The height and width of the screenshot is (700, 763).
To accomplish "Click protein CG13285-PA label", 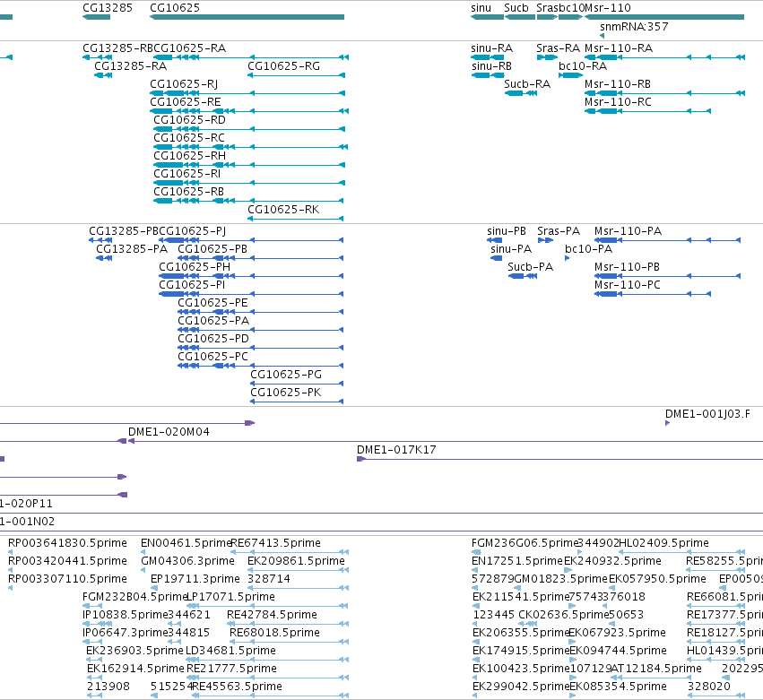I will click(x=132, y=249).
